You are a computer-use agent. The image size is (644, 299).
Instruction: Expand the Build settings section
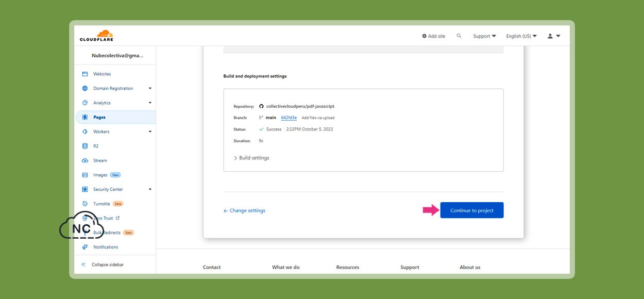click(251, 158)
